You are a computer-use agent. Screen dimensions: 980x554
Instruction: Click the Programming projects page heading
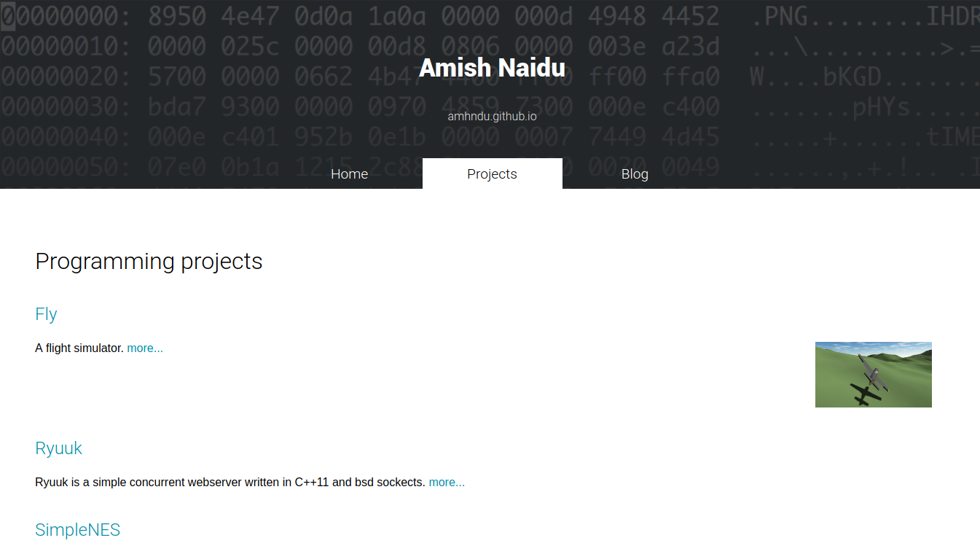click(149, 261)
